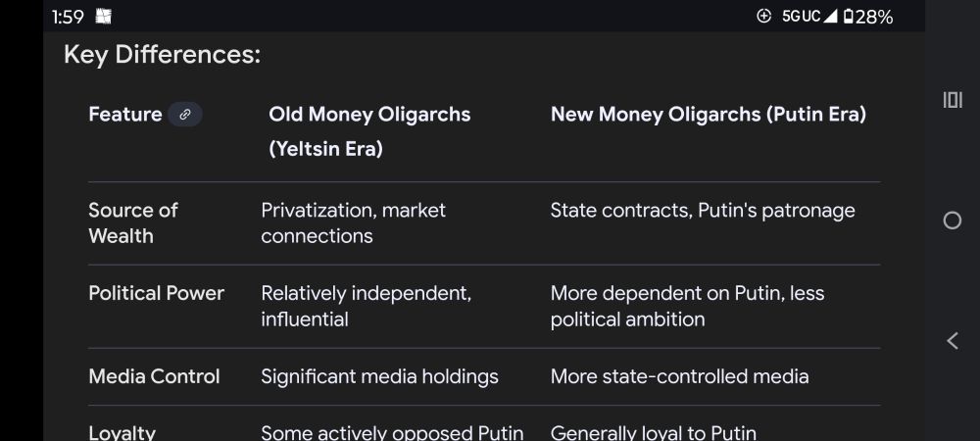Tap the 1:59 clock in status bar
Screen dimensions: 980x441
[68, 17]
